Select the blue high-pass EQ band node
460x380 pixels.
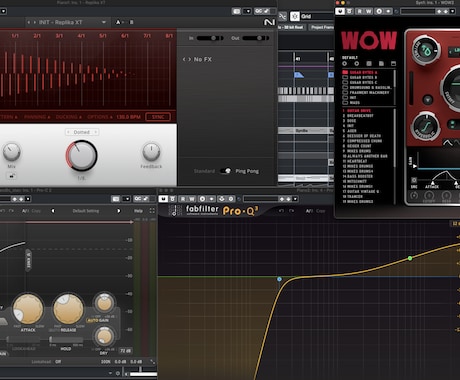click(279, 279)
